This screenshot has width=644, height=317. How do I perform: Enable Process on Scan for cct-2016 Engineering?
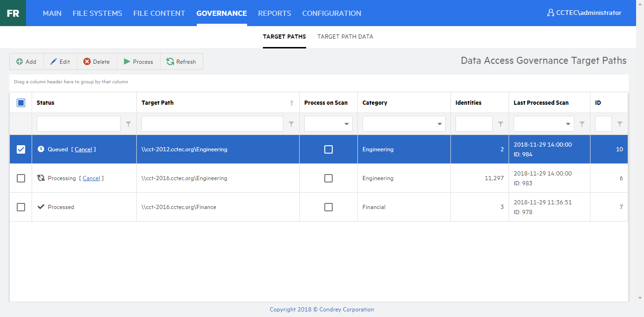(x=329, y=178)
